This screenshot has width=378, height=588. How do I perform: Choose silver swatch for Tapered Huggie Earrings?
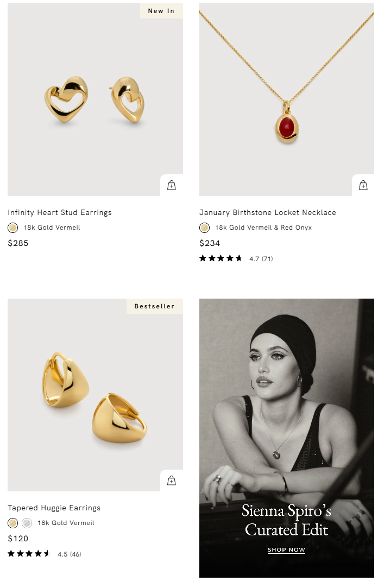tap(27, 523)
